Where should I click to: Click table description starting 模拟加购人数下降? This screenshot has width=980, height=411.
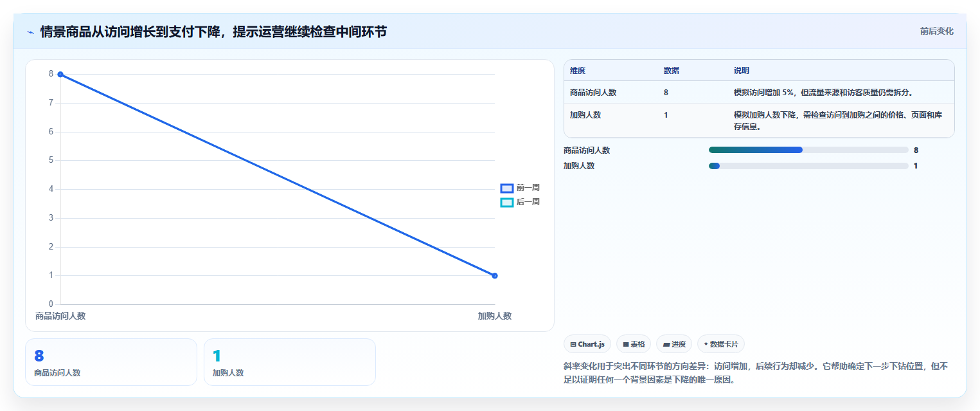[x=839, y=121]
